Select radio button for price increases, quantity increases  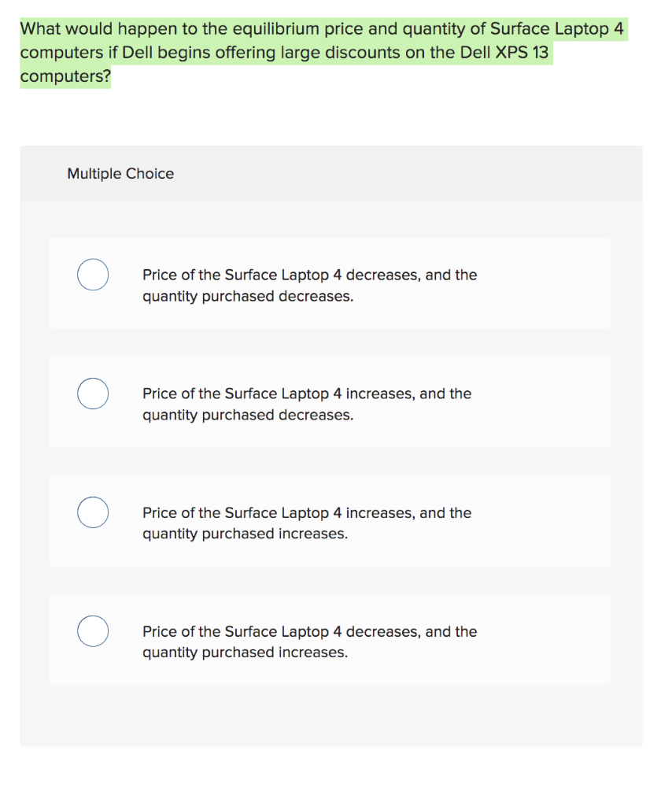(x=93, y=512)
